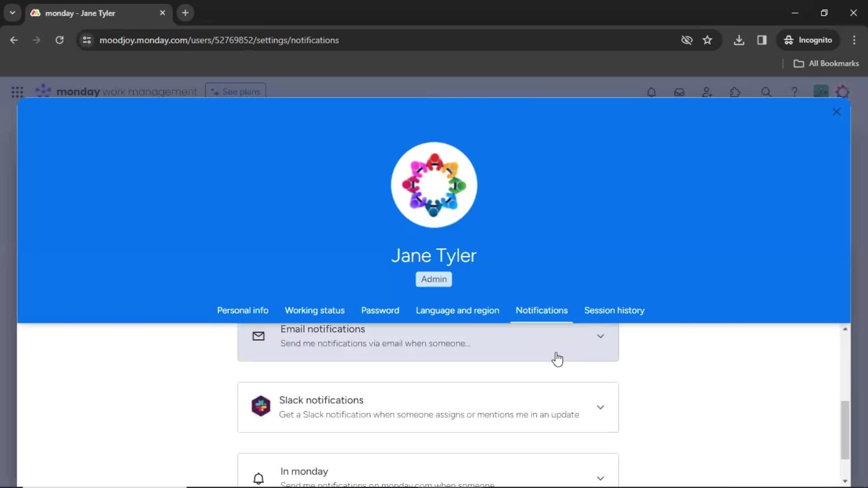Click the help/support icon
Viewport: 868px width, 488px height.
coord(793,91)
